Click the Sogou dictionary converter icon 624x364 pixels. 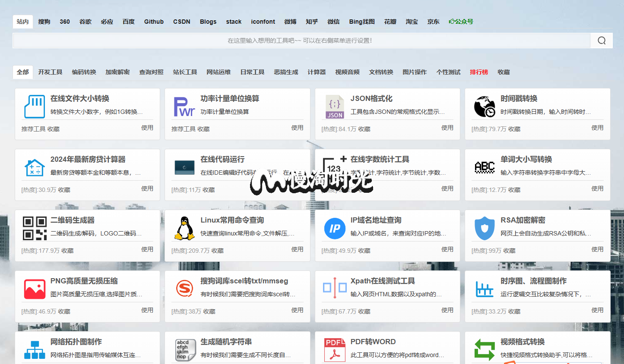(x=184, y=288)
